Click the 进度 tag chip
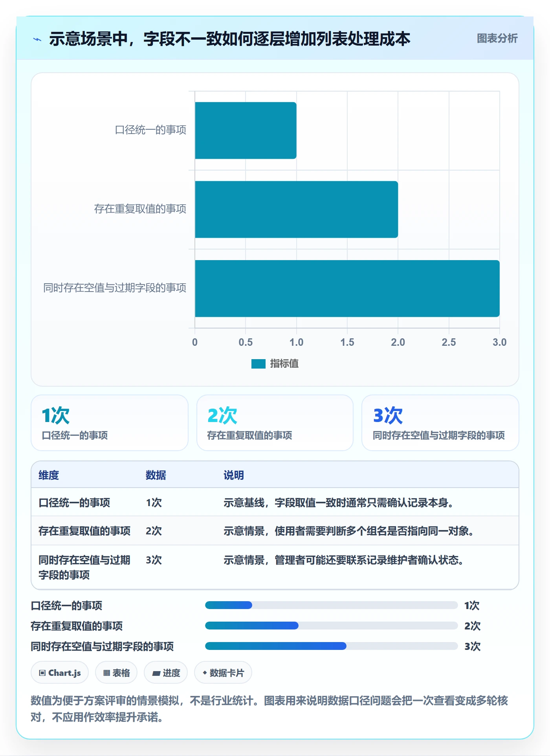The height and width of the screenshot is (756, 550). tap(166, 673)
